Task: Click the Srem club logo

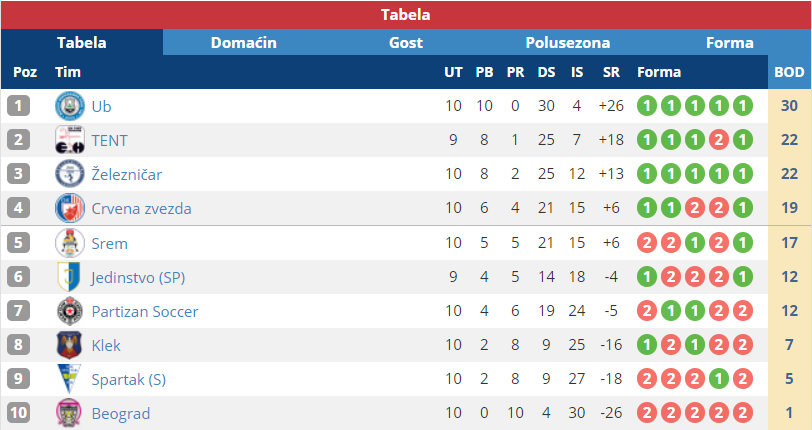Action: pyautogui.click(x=69, y=243)
